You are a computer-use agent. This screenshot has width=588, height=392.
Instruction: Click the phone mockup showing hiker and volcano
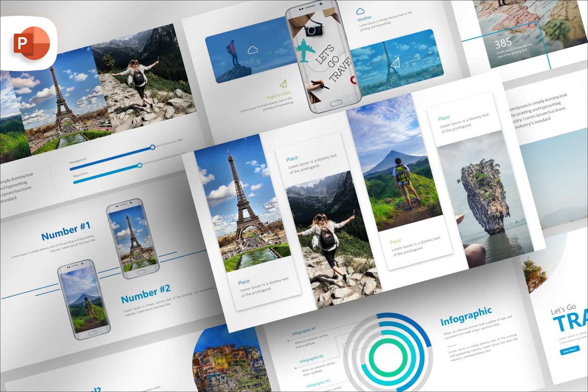84,300
